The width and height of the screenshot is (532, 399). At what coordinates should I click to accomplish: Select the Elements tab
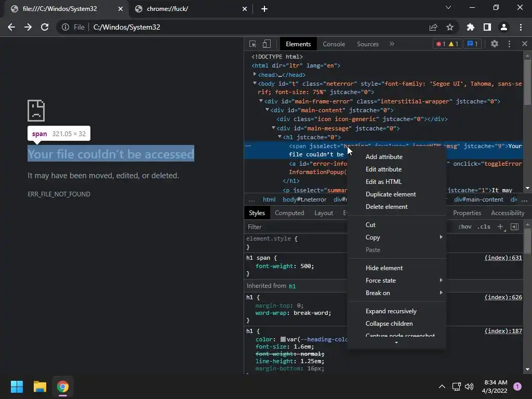pyautogui.click(x=298, y=44)
